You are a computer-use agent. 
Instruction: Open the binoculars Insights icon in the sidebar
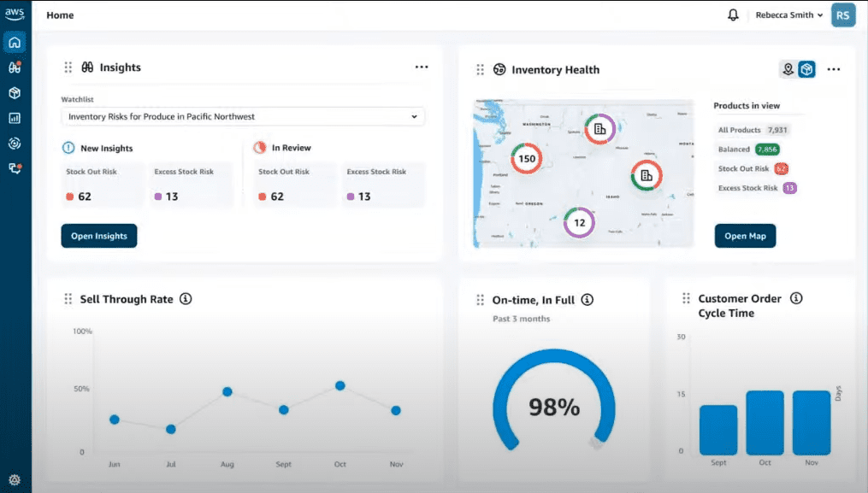[x=15, y=67]
